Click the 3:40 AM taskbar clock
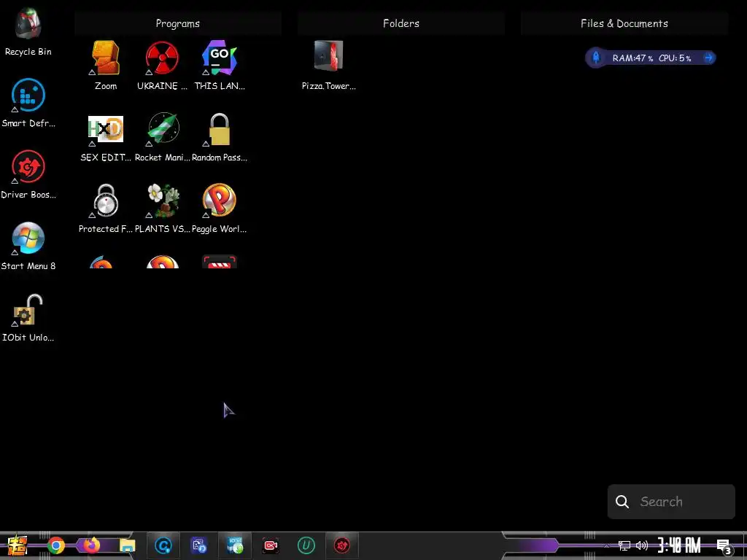 point(679,545)
